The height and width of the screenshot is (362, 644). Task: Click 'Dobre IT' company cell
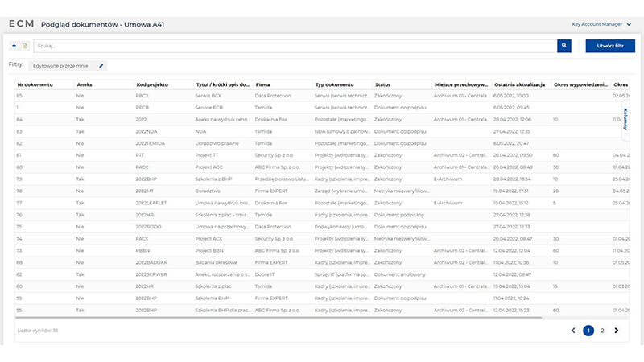[x=265, y=274]
